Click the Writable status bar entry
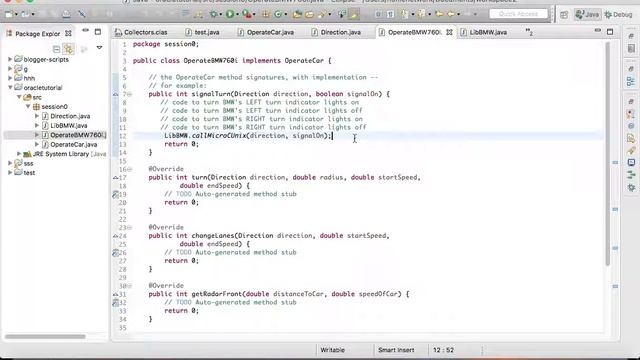Image resolution: width=640 pixels, height=360 pixels. (332, 350)
